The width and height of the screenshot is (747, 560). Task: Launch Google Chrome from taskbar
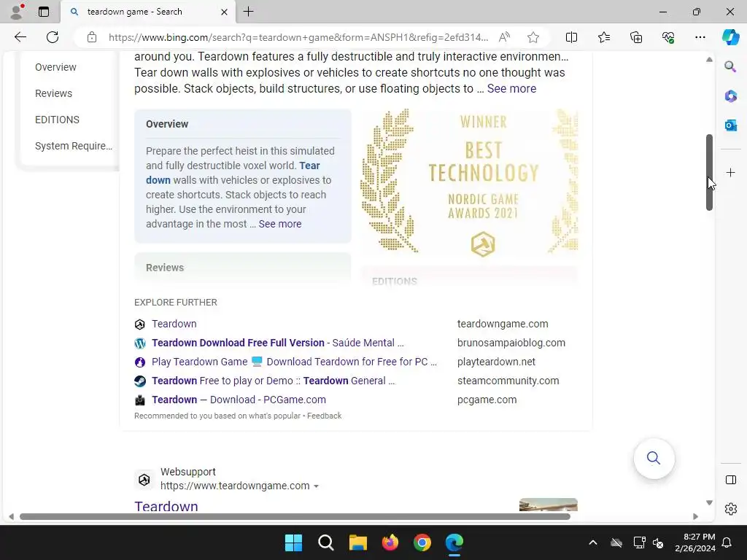click(x=422, y=542)
